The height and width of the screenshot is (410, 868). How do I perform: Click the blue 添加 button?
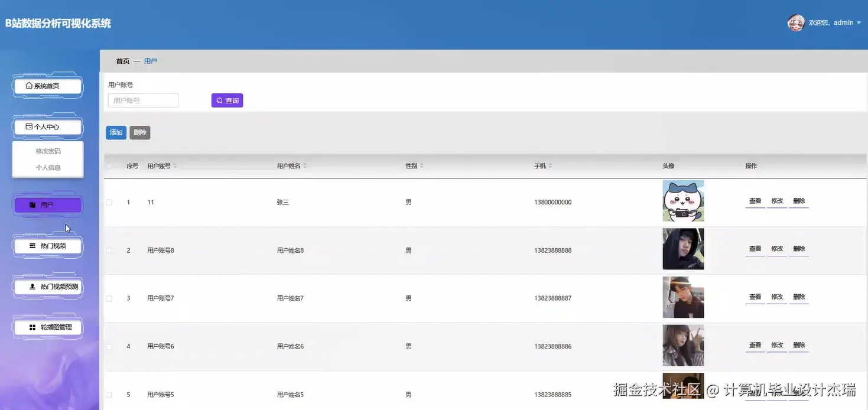(116, 132)
